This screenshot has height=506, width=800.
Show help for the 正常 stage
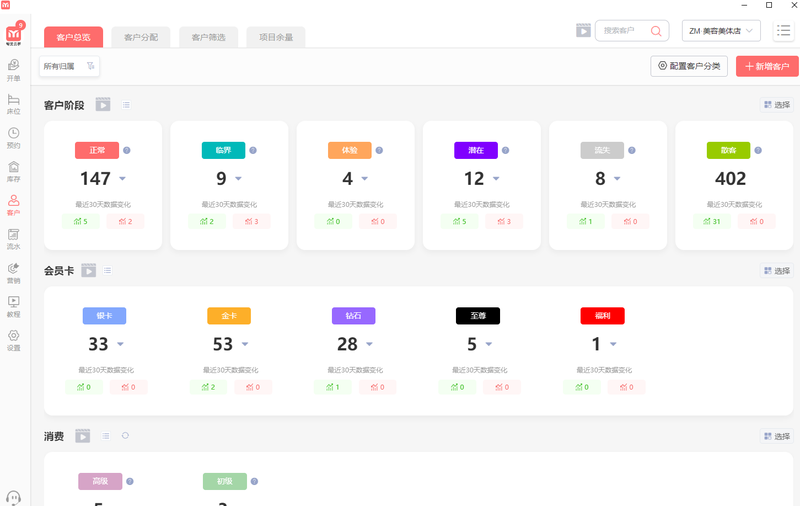[127, 150]
